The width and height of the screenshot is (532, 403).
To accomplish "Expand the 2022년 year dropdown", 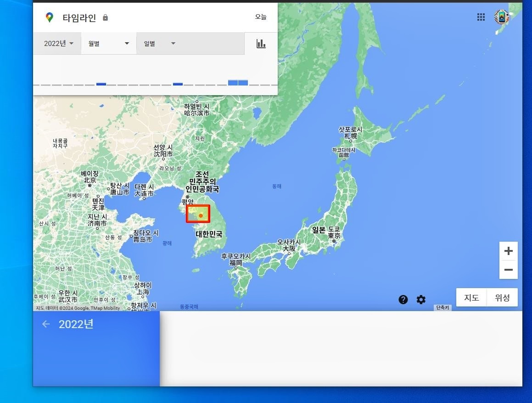I will (58, 44).
